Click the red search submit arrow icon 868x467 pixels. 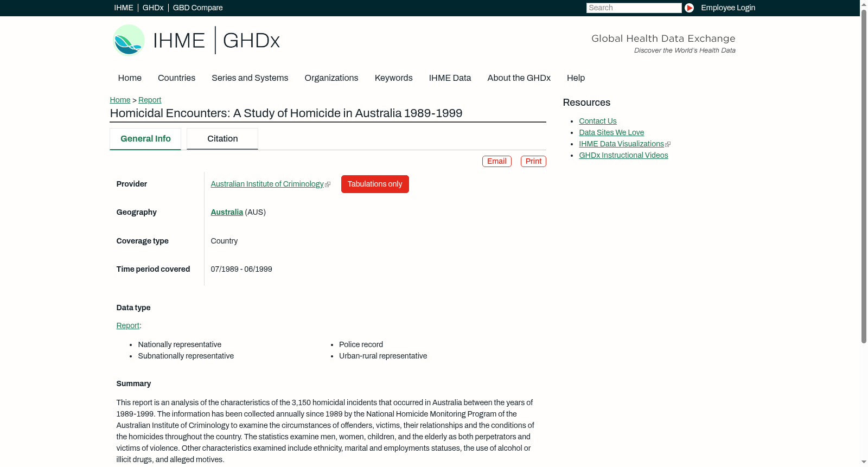[x=689, y=8]
